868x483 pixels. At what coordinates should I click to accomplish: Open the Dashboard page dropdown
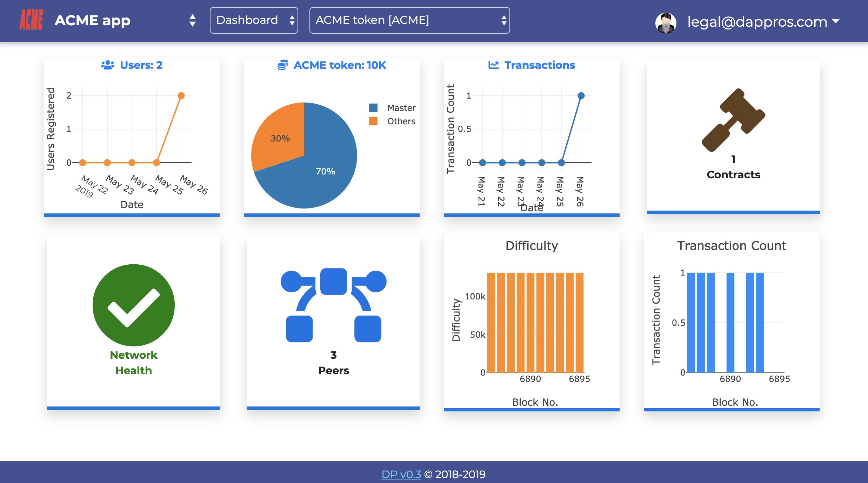(254, 20)
